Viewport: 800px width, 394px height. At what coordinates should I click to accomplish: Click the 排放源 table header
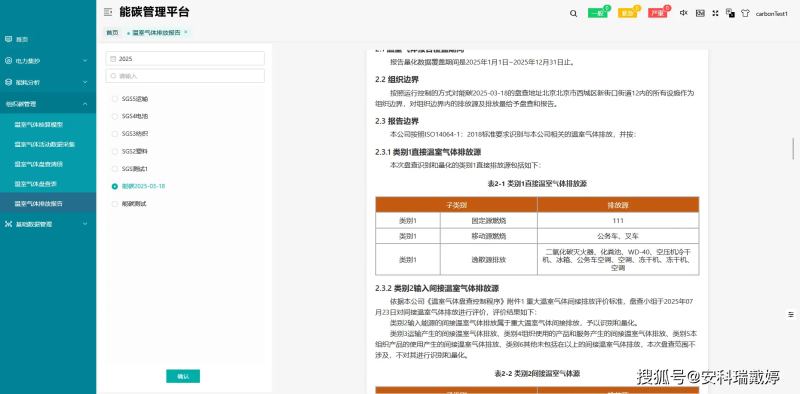click(x=618, y=205)
